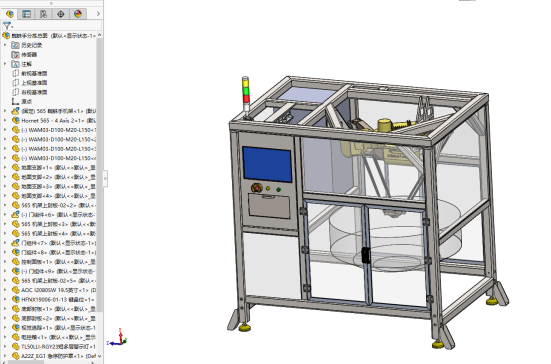The height and width of the screenshot is (364, 551).
Task: Expand the 地面支脚<3> part node
Action: [5, 186]
